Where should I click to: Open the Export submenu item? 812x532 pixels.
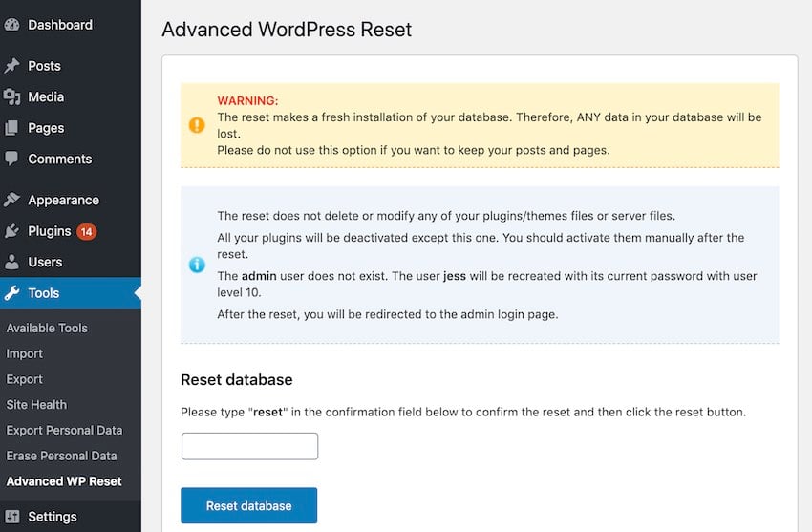pyautogui.click(x=25, y=379)
